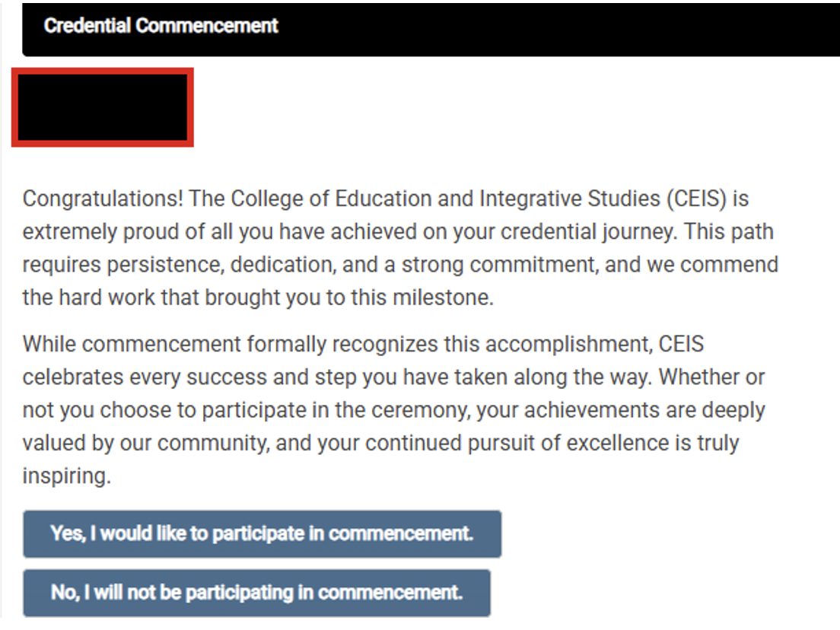Select No, I will not be participating
Image resolution: width=840 pixels, height=630 pixels.
point(256,592)
